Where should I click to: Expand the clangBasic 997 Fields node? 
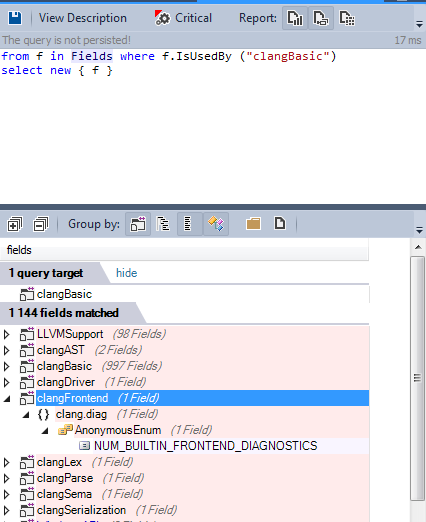(7, 366)
